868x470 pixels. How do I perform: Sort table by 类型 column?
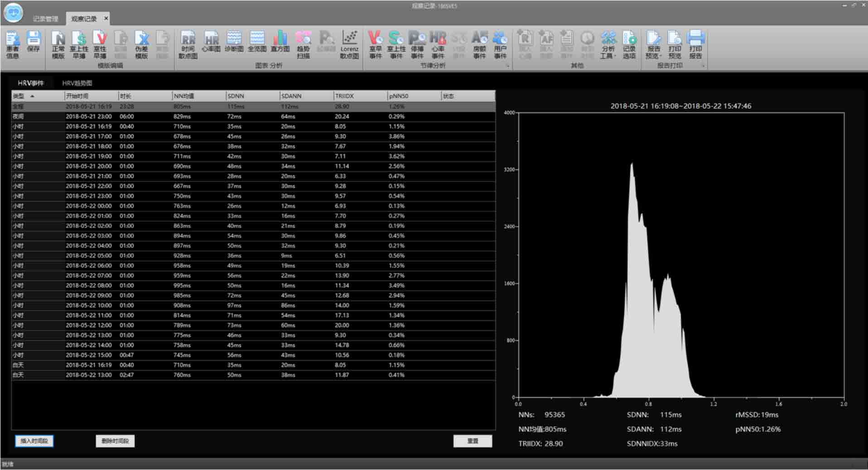click(38, 96)
